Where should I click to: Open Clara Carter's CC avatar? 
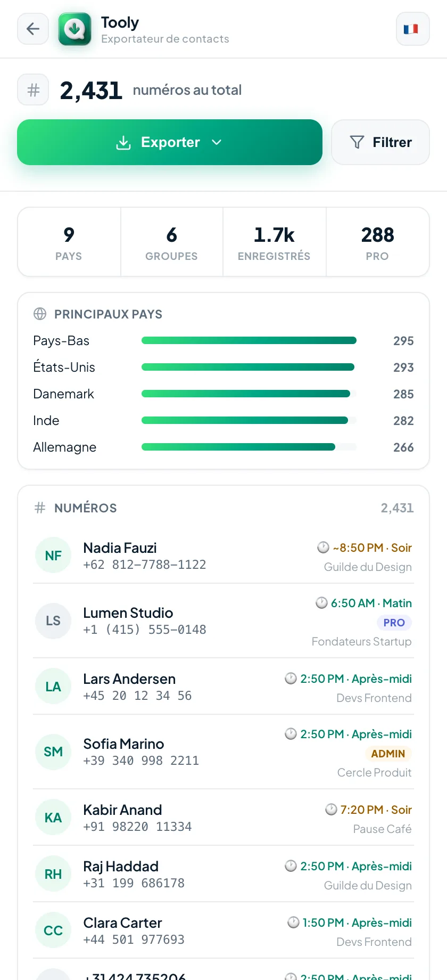point(53,930)
